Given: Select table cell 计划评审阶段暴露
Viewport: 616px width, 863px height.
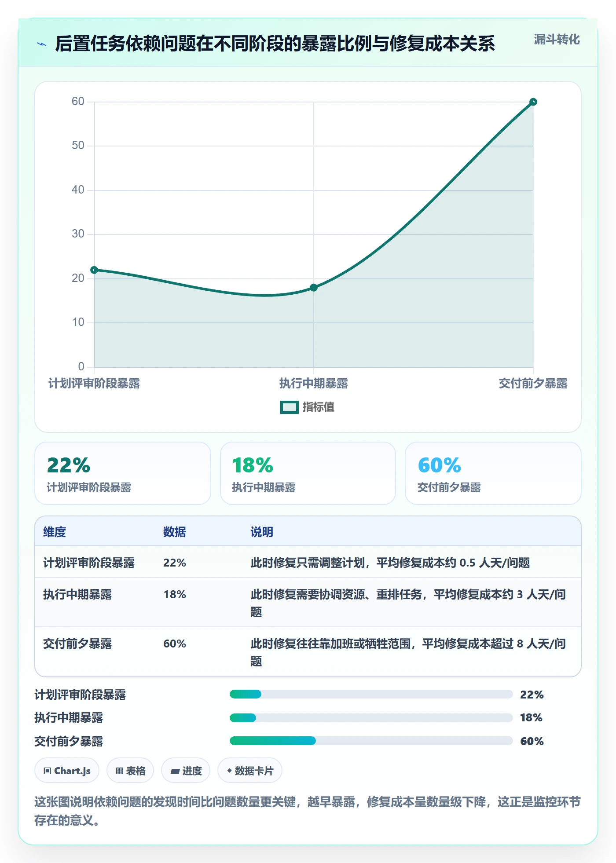Looking at the screenshot, I should 89,563.
